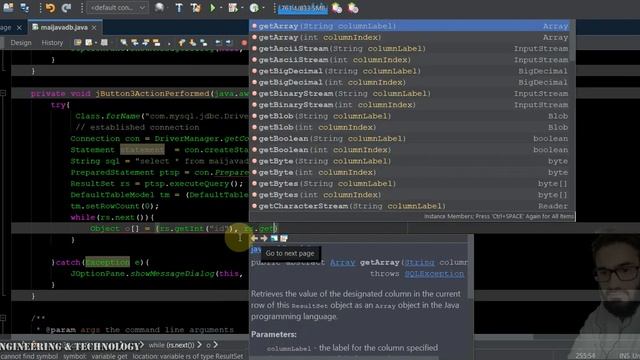
Task: Click the 'o' breadcrumb item
Action: (x=208, y=346)
